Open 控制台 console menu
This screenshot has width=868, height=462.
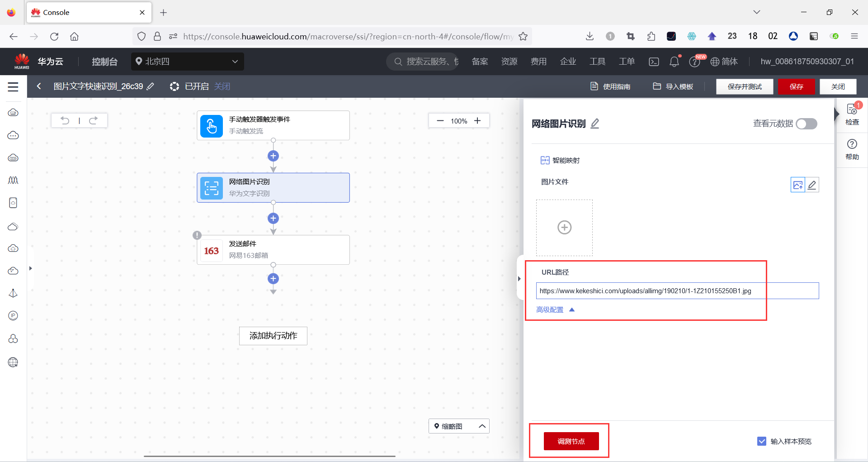click(105, 62)
